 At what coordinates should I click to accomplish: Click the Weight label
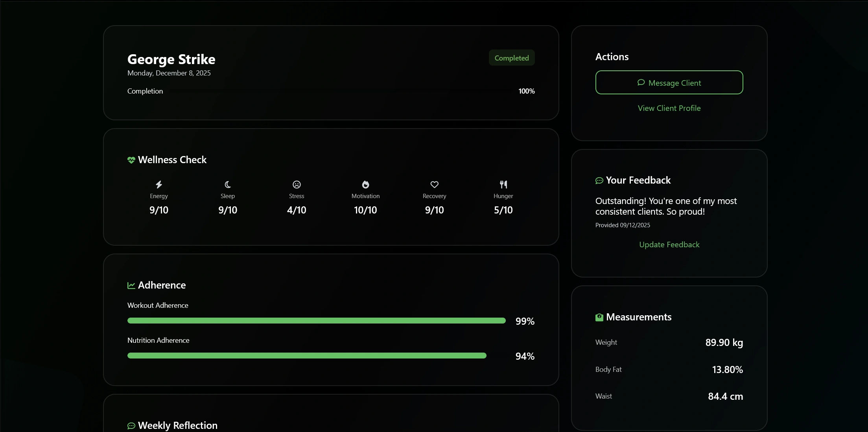[606, 342]
